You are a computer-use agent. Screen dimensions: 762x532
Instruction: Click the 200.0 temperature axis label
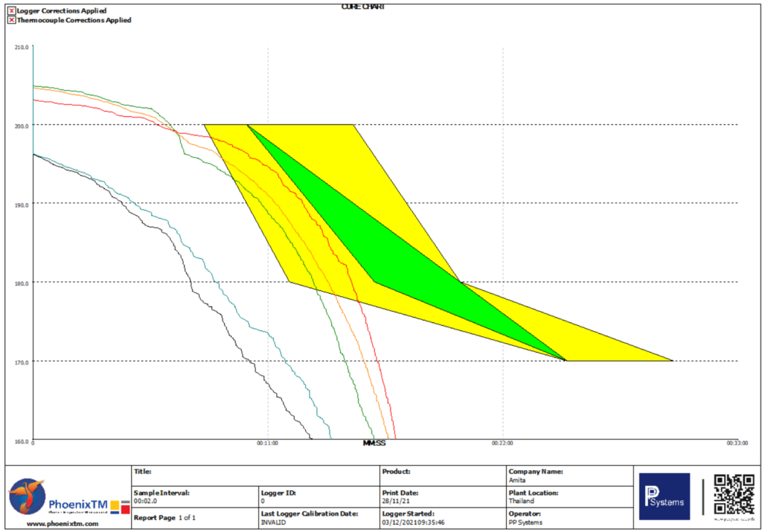[22, 126]
